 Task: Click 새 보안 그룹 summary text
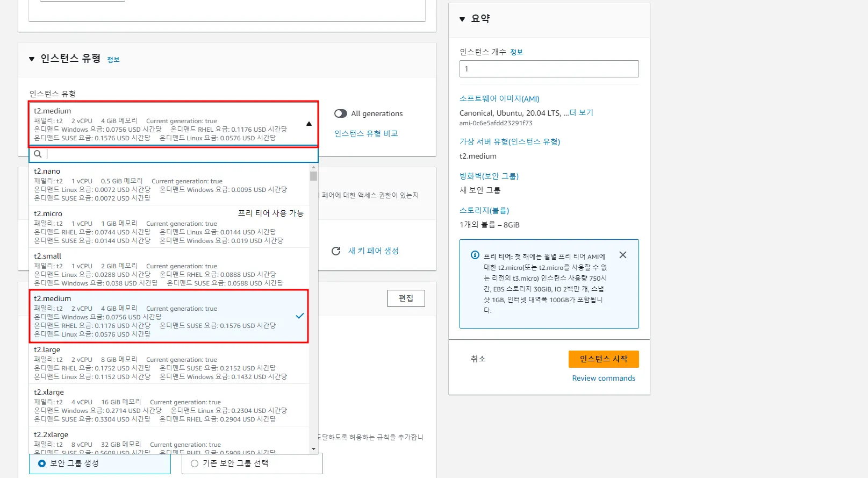480,190
